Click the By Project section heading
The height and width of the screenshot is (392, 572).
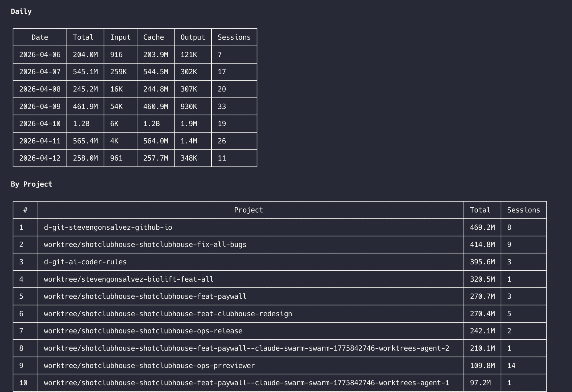click(31, 184)
